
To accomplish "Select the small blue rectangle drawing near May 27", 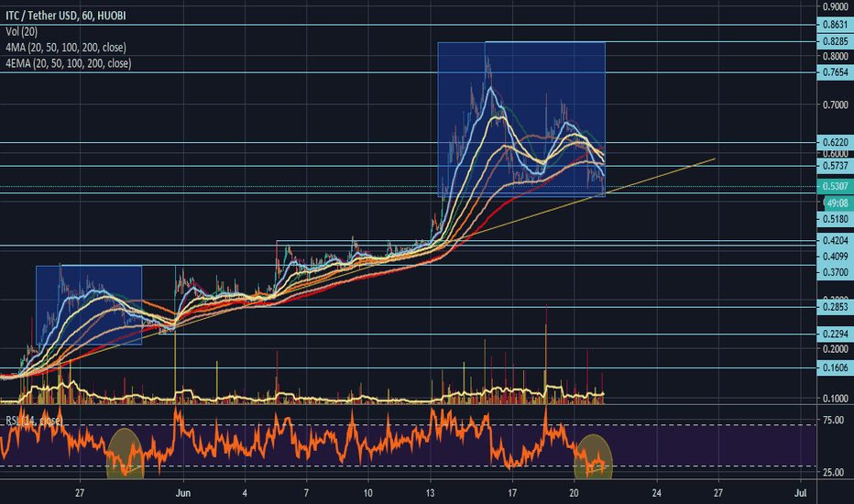I will tap(89, 305).
